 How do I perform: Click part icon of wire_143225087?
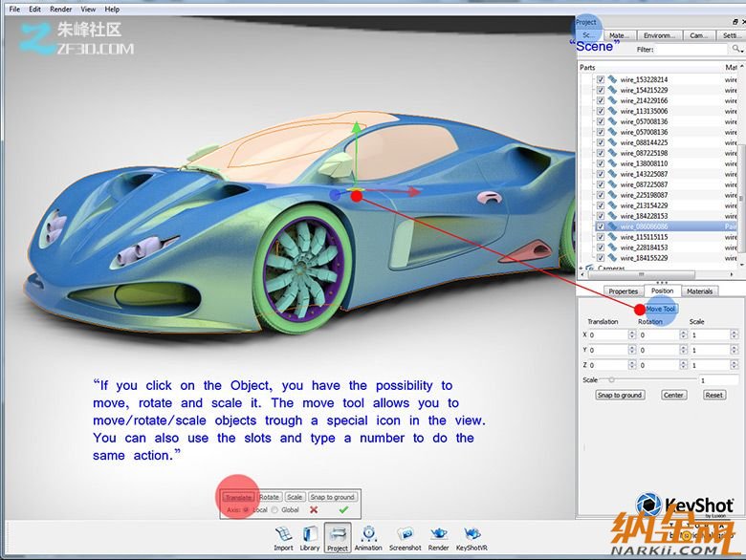[x=612, y=174]
